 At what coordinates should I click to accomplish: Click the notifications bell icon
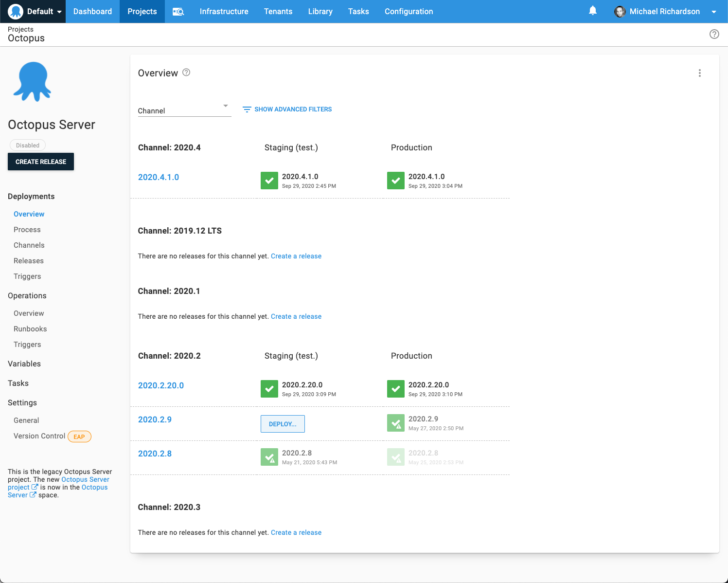[x=592, y=11]
